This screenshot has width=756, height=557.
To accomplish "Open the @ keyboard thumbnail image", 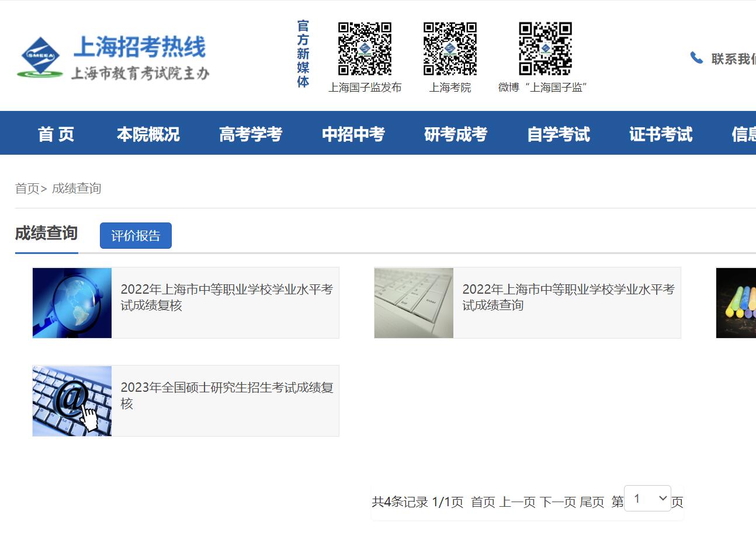I will pyautogui.click(x=72, y=401).
